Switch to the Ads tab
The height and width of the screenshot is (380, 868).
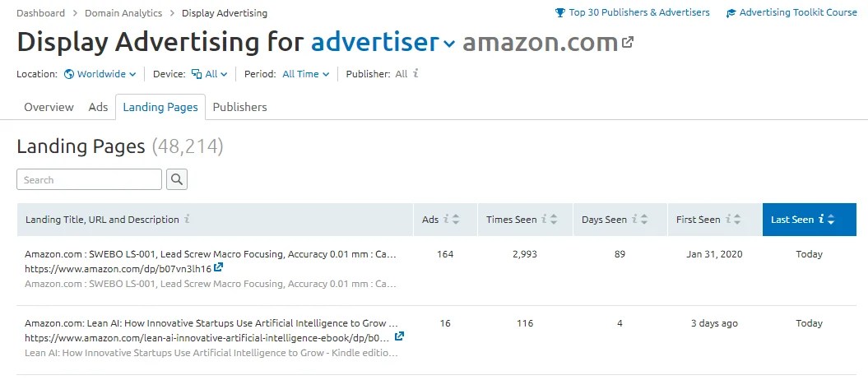coord(98,107)
